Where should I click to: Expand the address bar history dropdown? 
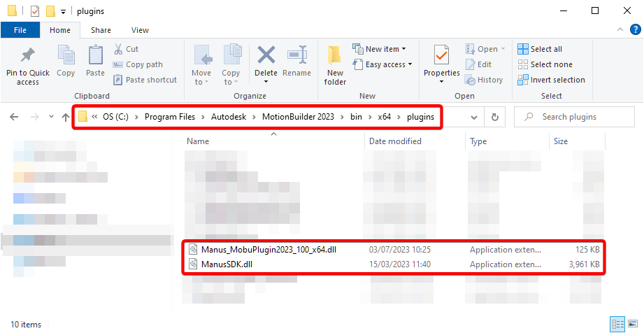[475, 117]
